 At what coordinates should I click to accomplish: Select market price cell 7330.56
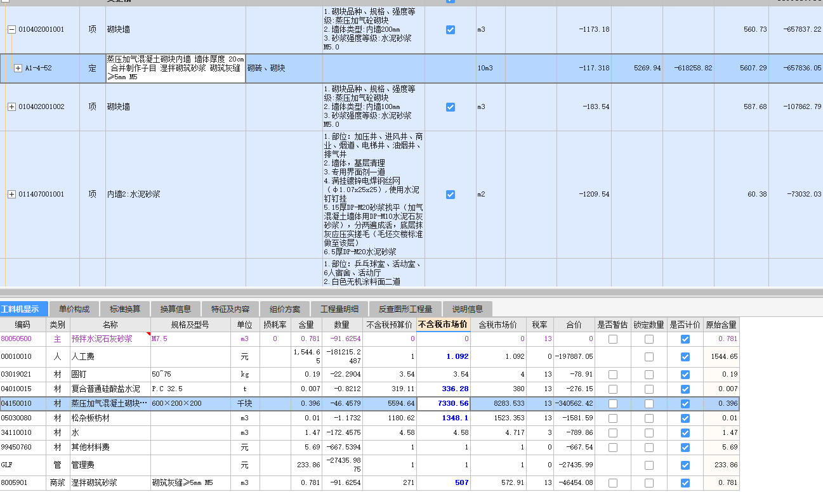(x=444, y=403)
